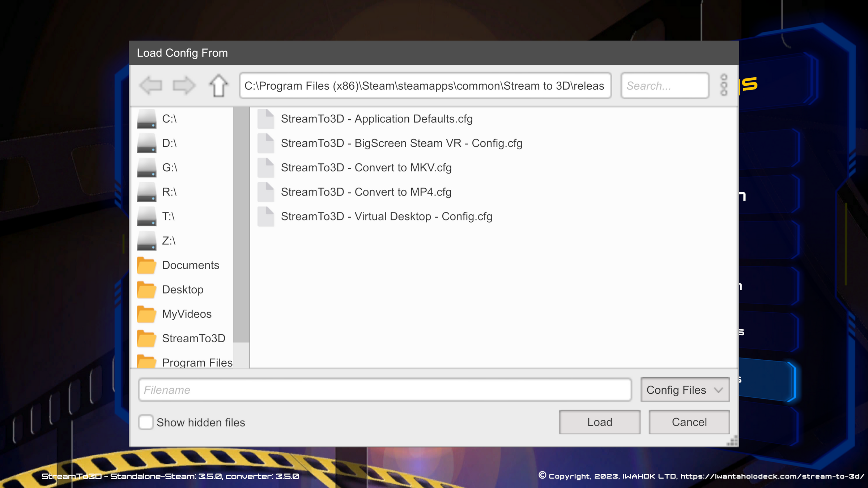The width and height of the screenshot is (868, 488).
Task: Open the MyVideos folder
Action: point(187,314)
